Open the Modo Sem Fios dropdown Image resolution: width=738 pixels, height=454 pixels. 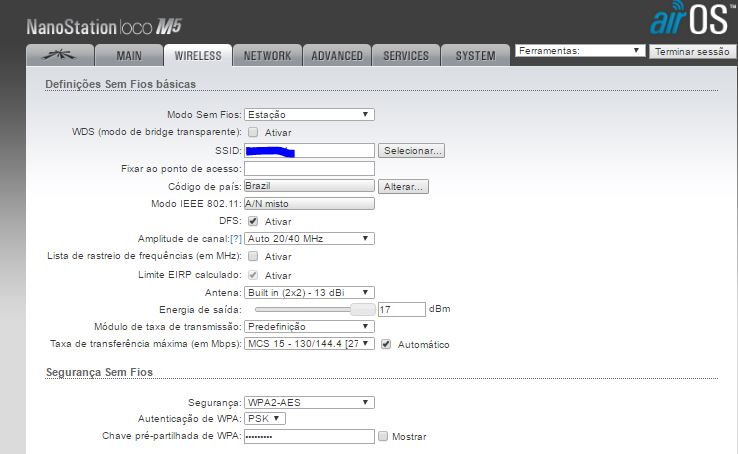[x=309, y=114]
